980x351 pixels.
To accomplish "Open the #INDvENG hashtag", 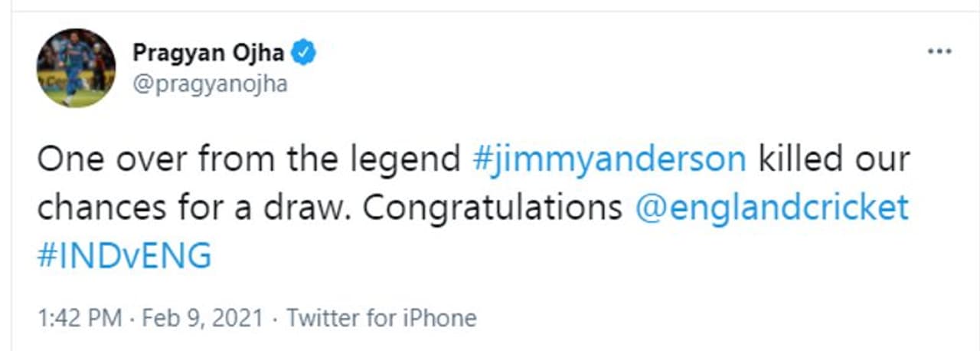I will [x=124, y=256].
